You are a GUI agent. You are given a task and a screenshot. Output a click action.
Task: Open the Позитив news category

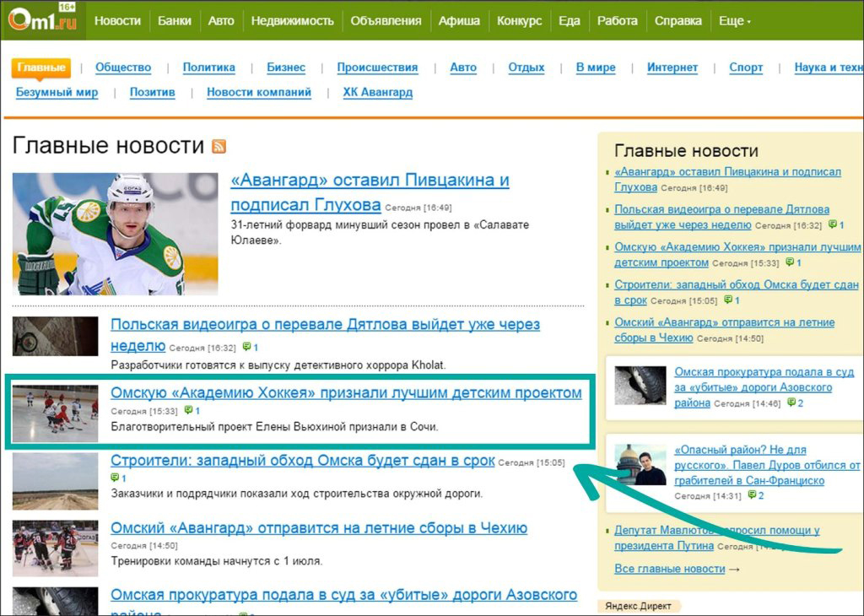pos(152,92)
